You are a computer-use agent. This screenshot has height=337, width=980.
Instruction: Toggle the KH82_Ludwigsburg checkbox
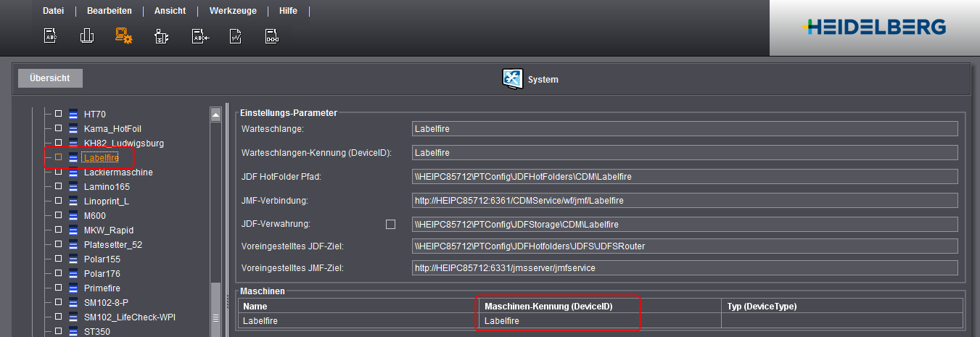click(x=59, y=143)
